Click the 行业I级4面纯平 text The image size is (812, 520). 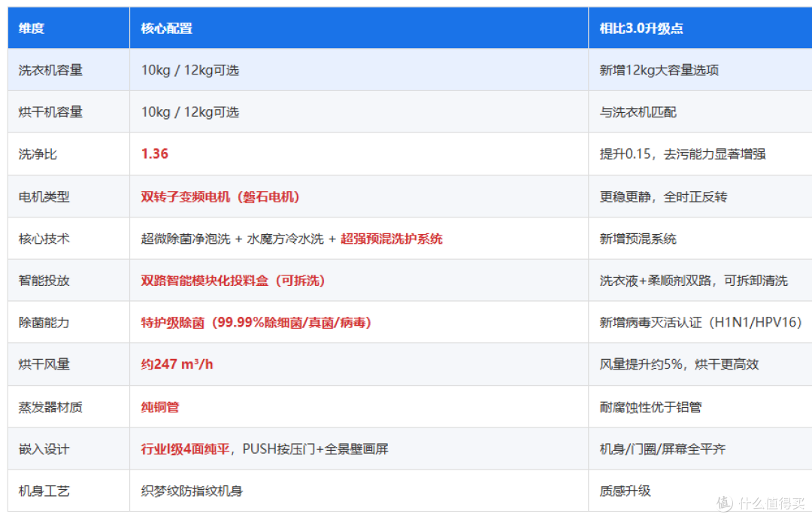pyautogui.click(x=186, y=449)
